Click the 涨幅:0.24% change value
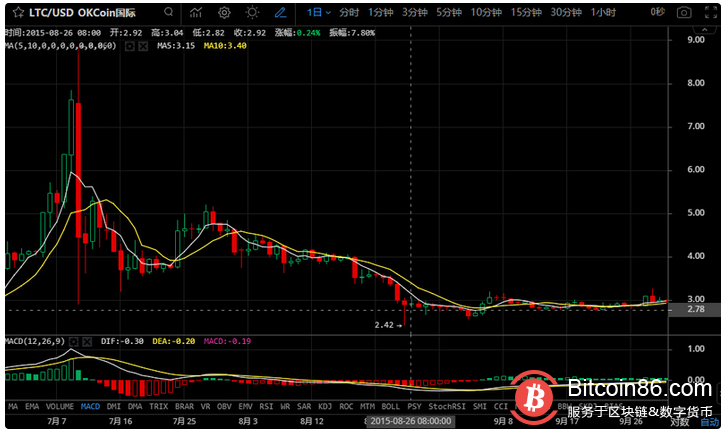This screenshot has width=723, height=432. [297, 33]
